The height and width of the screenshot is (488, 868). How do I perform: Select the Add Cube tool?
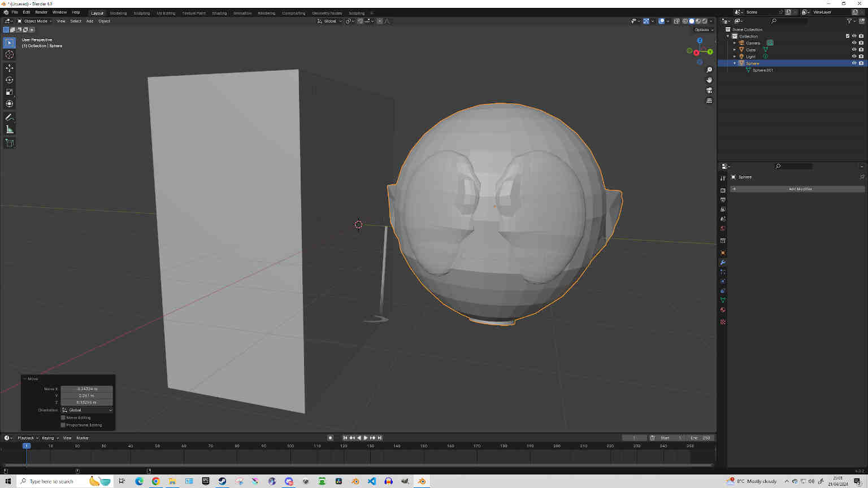[x=9, y=143]
